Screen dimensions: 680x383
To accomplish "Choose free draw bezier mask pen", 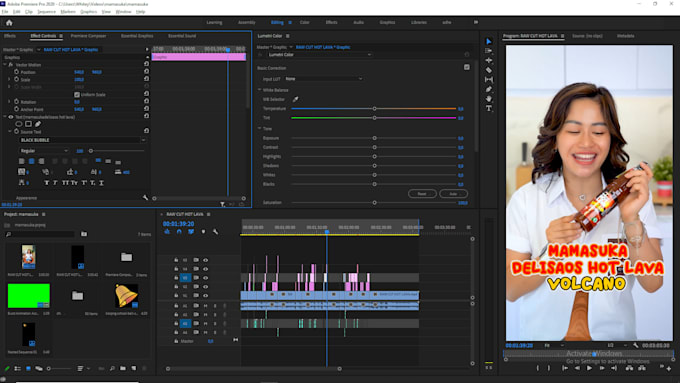I will tap(38, 124).
